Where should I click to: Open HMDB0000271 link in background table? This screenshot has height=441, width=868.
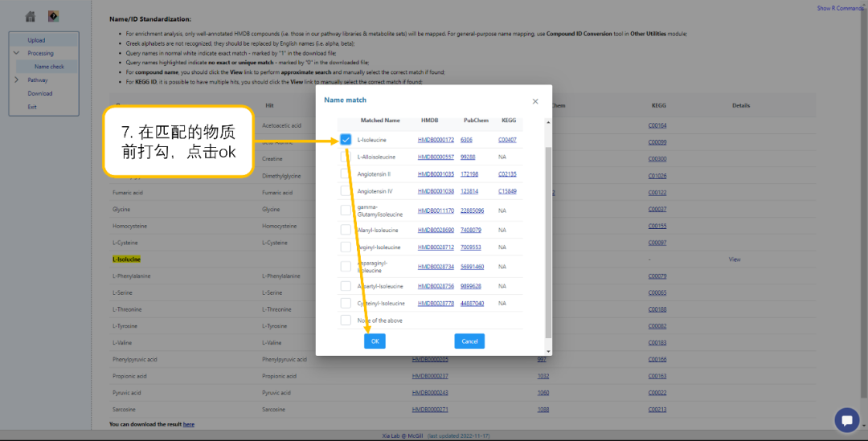pos(430,410)
